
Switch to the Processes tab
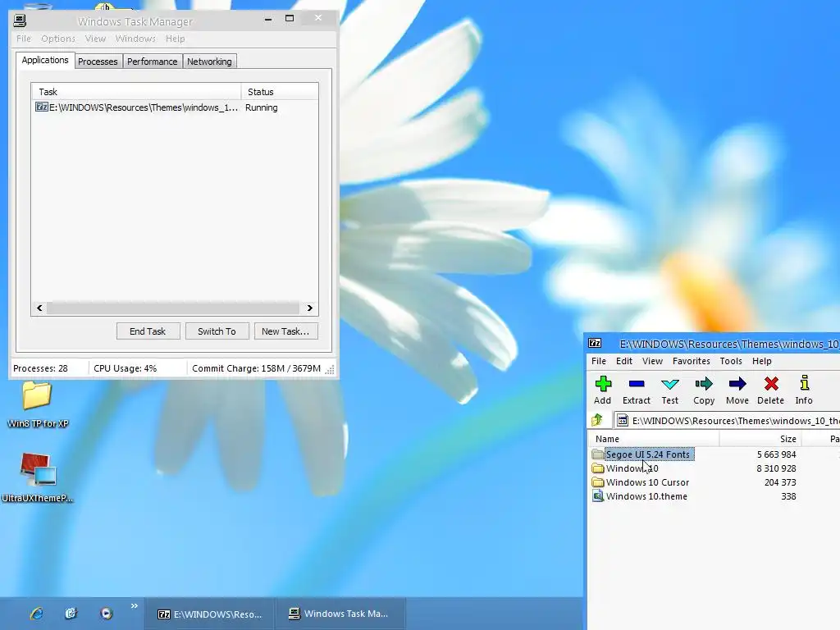pyautogui.click(x=98, y=62)
